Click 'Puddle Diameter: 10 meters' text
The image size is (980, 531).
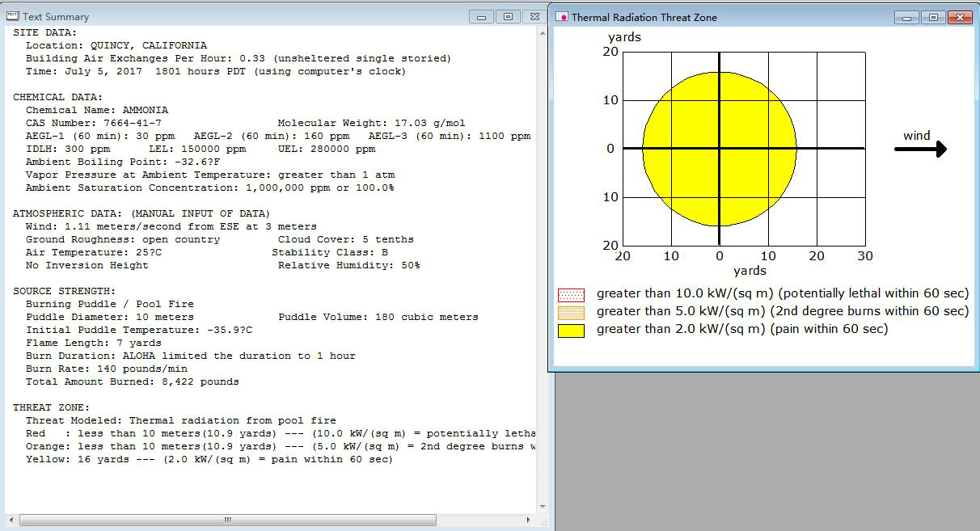pyautogui.click(x=110, y=317)
